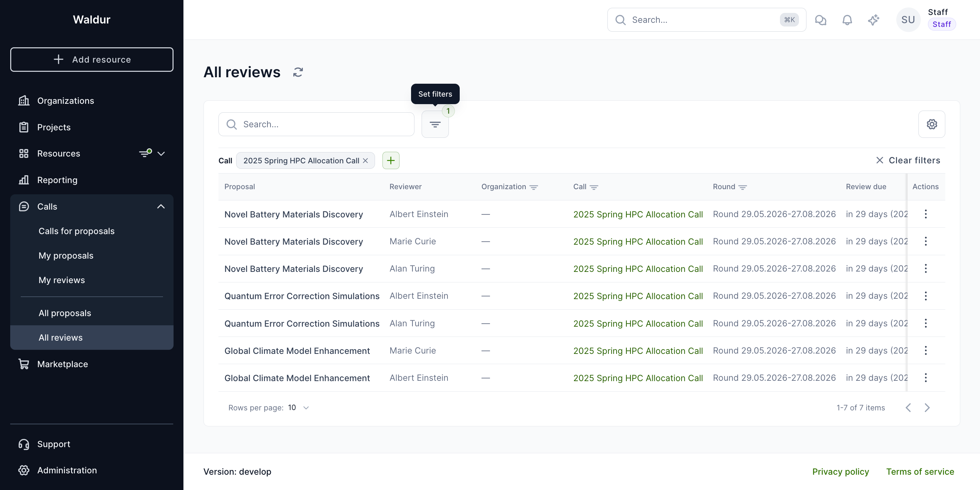This screenshot has width=980, height=490.
Task: Open actions menu for Alan Turing Quantum Error row
Action: pos(925,323)
